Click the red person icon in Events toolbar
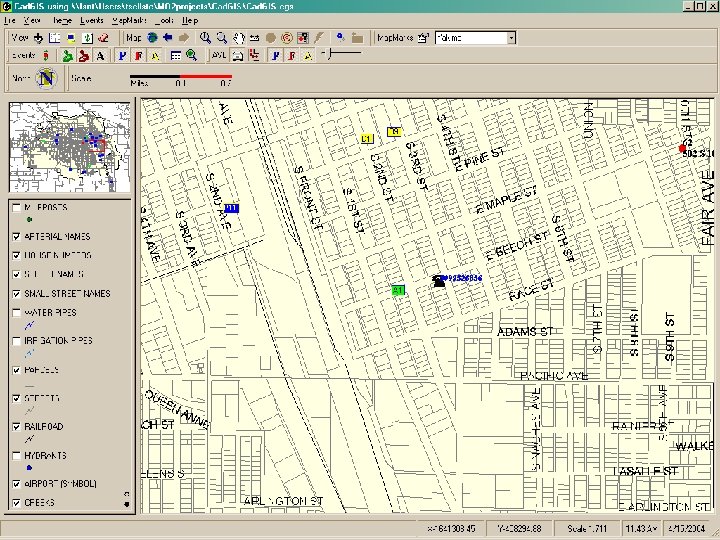 84,56
